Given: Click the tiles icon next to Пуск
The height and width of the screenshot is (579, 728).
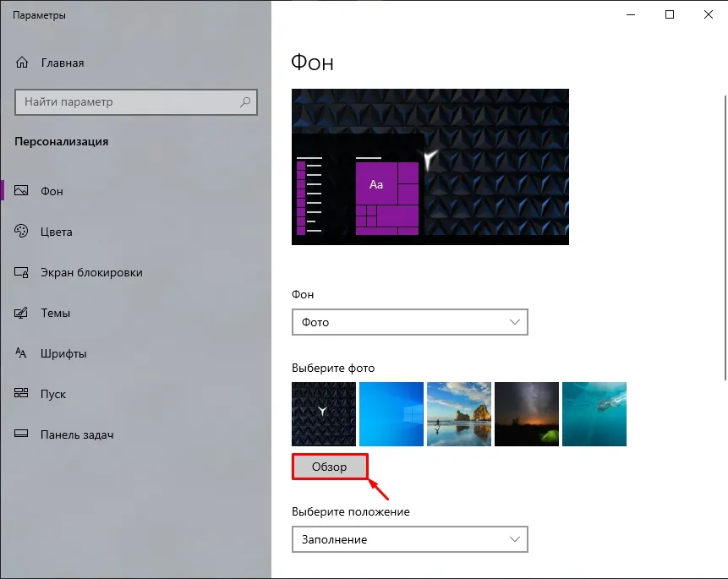Looking at the screenshot, I should pyautogui.click(x=21, y=393).
